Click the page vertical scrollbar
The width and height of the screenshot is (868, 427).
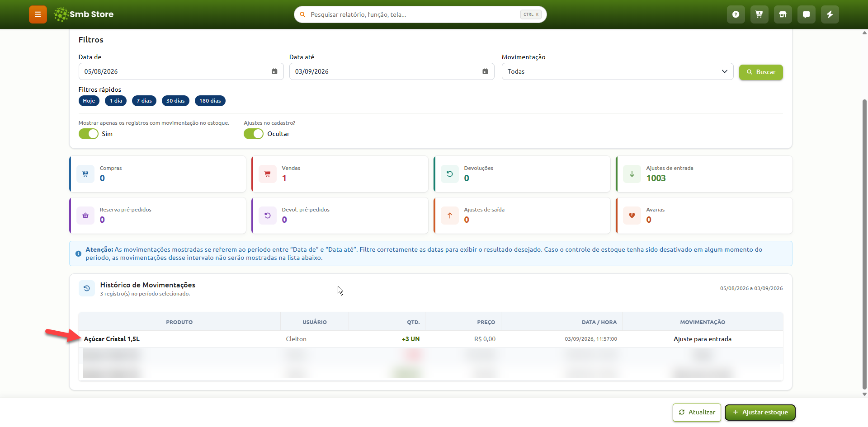pyautogui.click(x=864, y=244)
